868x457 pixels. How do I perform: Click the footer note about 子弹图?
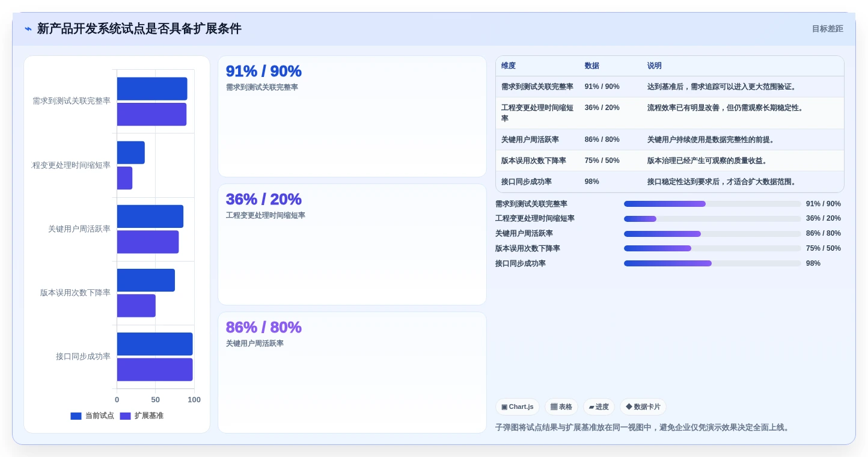[643, 428]
